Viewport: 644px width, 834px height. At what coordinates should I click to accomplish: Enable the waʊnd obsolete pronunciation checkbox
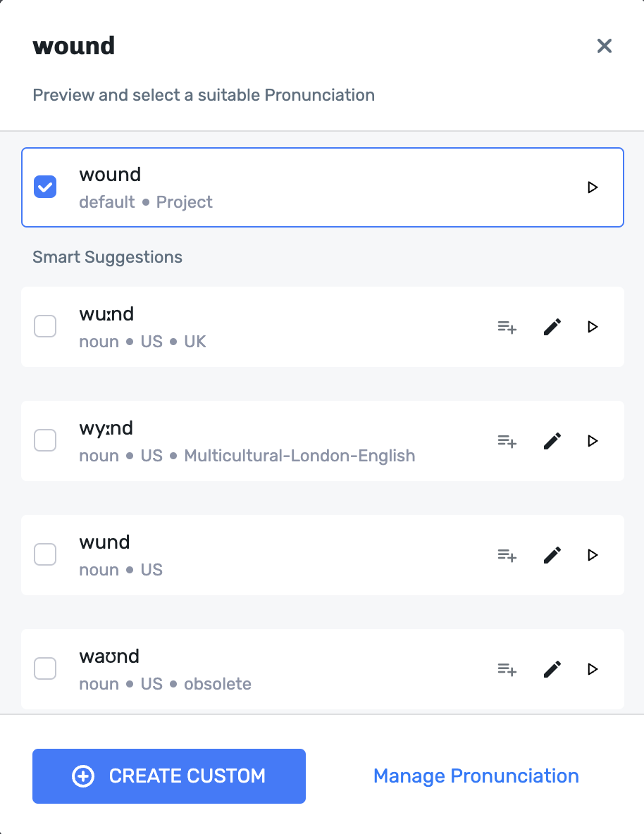click(x=46, y=669)
